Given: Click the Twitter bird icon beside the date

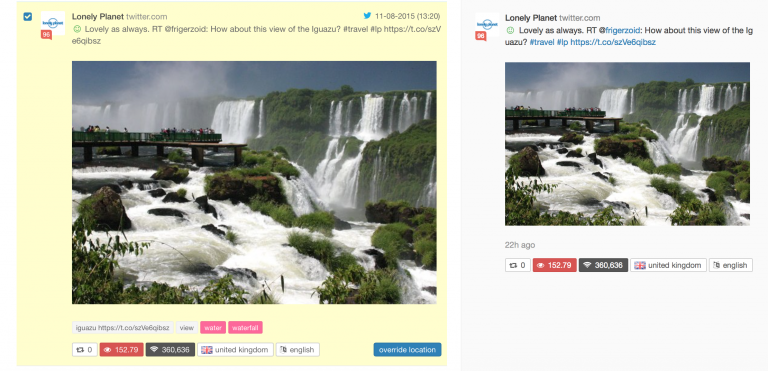Looking at the screenshot, I should pos(367,16).
